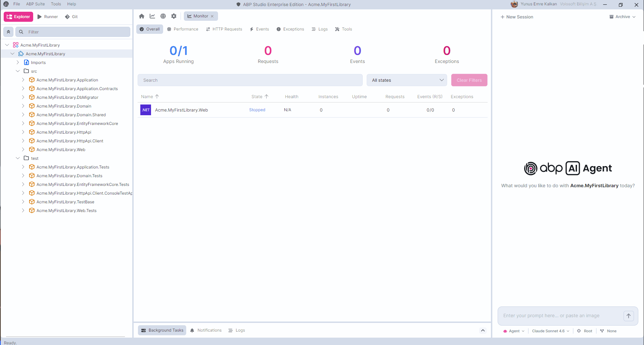Switch to the Git panel
Screen dimensions: 644x345
[x=71, y=17]
